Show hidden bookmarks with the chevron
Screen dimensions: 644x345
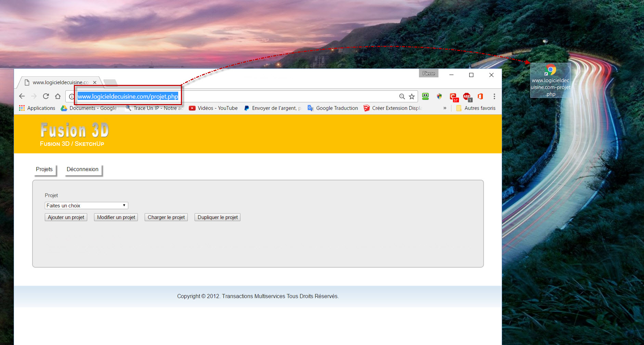[445, 108]
